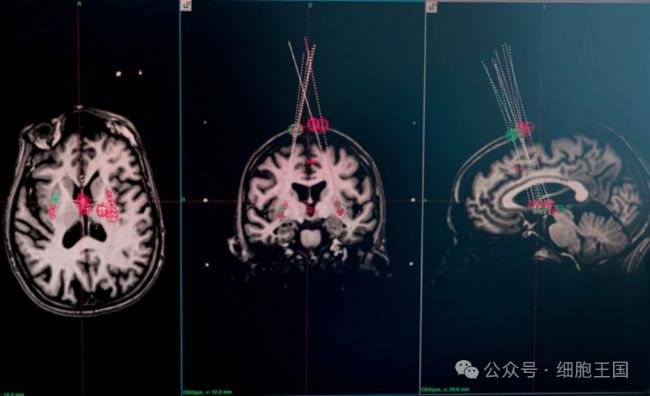Click the lock icon atop the sagittal pane

click(x=431, y=6)
